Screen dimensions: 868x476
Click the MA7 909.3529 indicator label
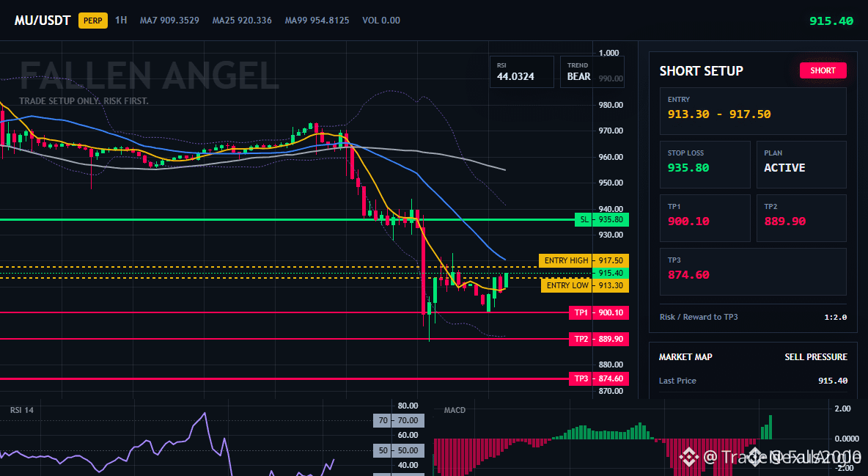pyautogui.click(x=169, y=21)
